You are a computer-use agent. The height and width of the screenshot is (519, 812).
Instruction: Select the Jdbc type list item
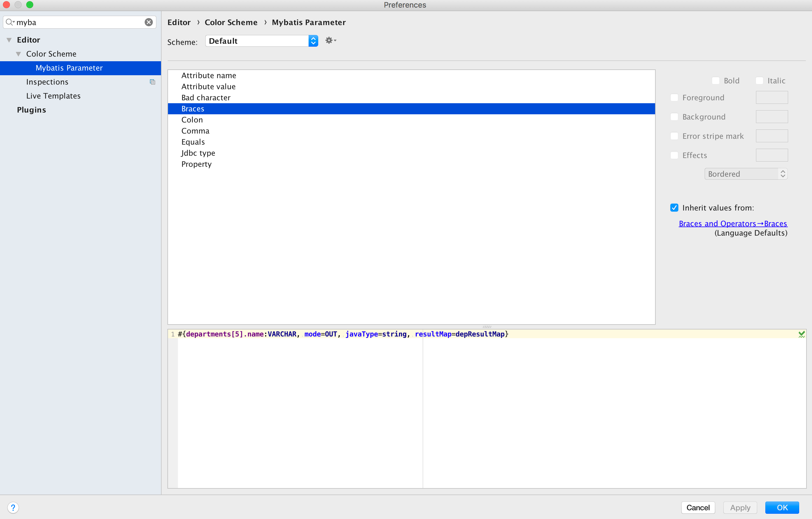point(411,153)
